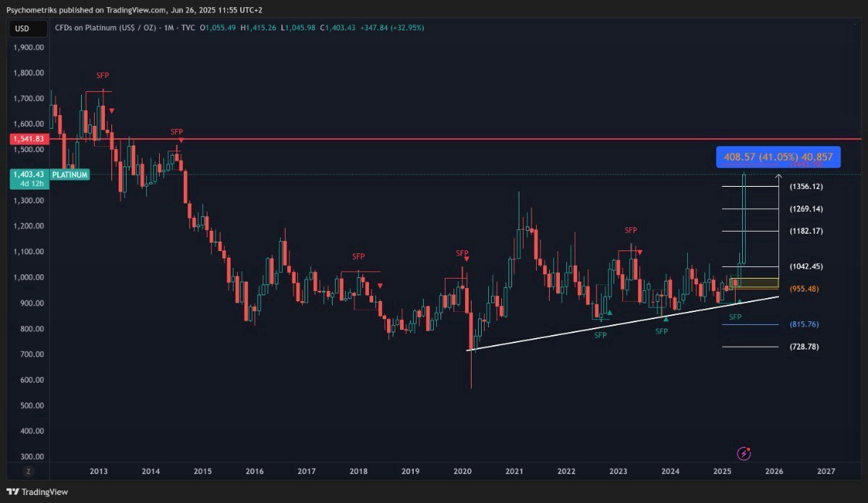Click the red SFP label above 2023 candles
Viewport: 868px width, 503px height.
pos(631,230)
